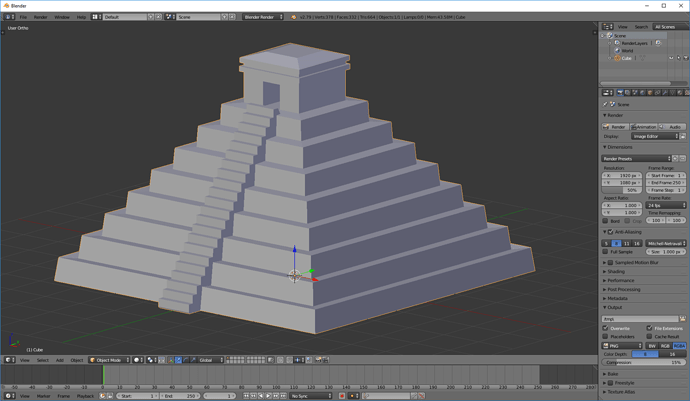This screenshot has height=401, width=690.
Task: Jump to the last frame
Action: (283, 396)
